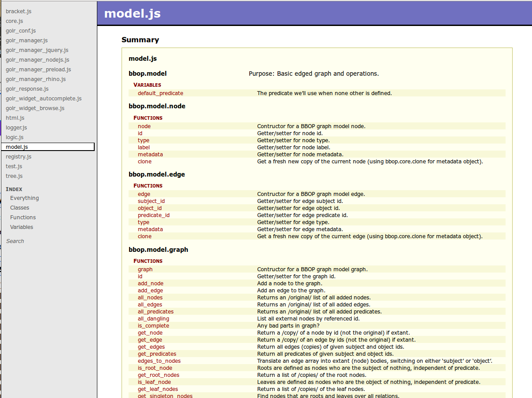
Task: Open the Everything index
Action: click(x=24, y=198)
